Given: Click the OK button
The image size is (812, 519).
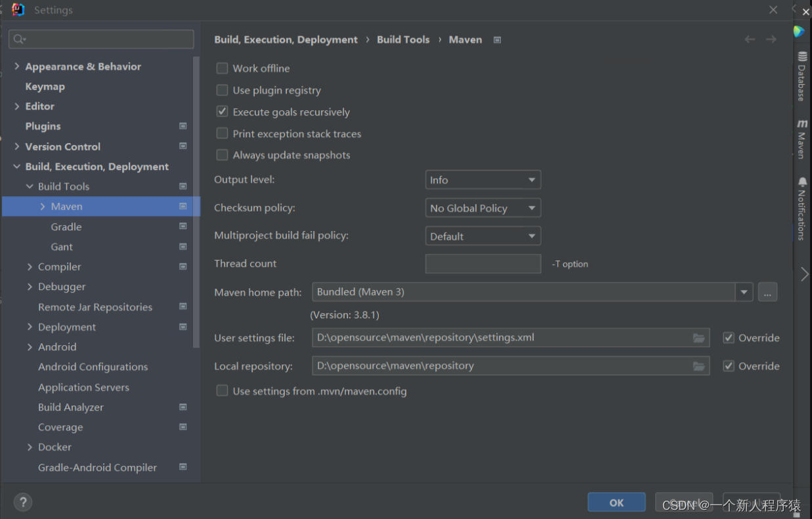Looking at the screenshot, I should click(x=616, y=503).
